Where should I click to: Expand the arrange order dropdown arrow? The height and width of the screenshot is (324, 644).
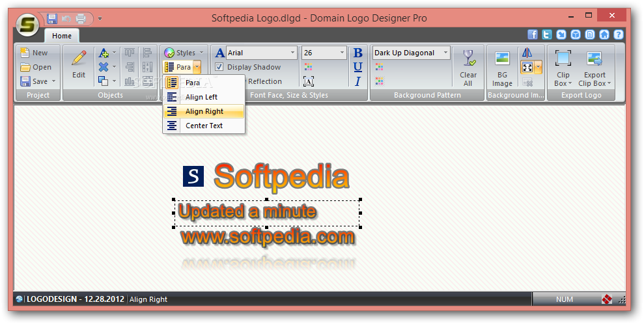point(114,81)
